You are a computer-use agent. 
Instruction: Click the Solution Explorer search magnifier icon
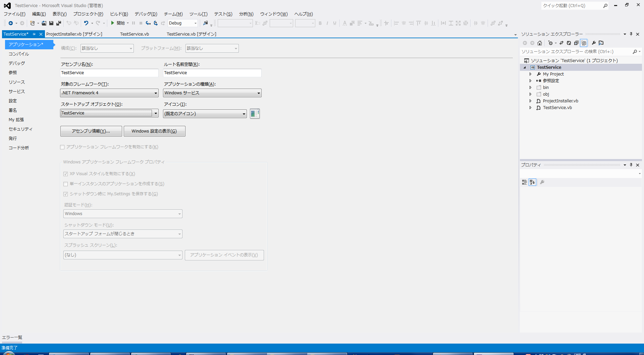[635, 52]
